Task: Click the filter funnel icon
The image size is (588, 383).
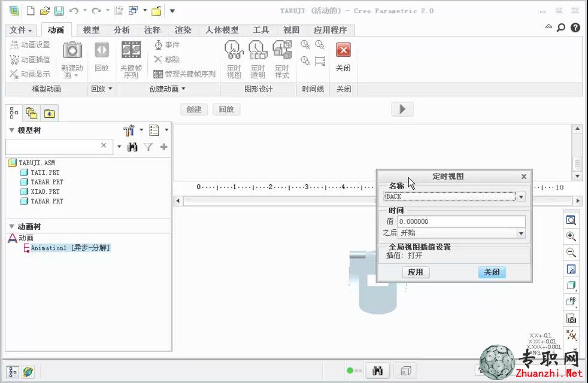Action: tap(148, 147)
